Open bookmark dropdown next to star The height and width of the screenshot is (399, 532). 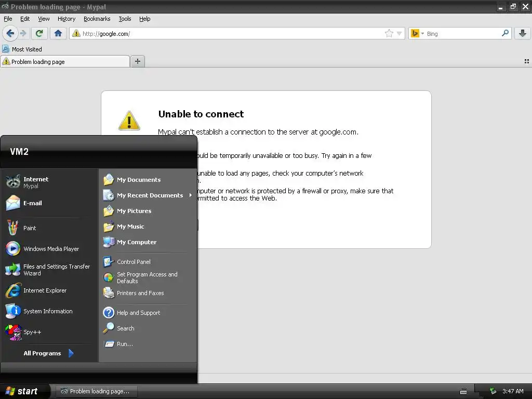(399, 33)
